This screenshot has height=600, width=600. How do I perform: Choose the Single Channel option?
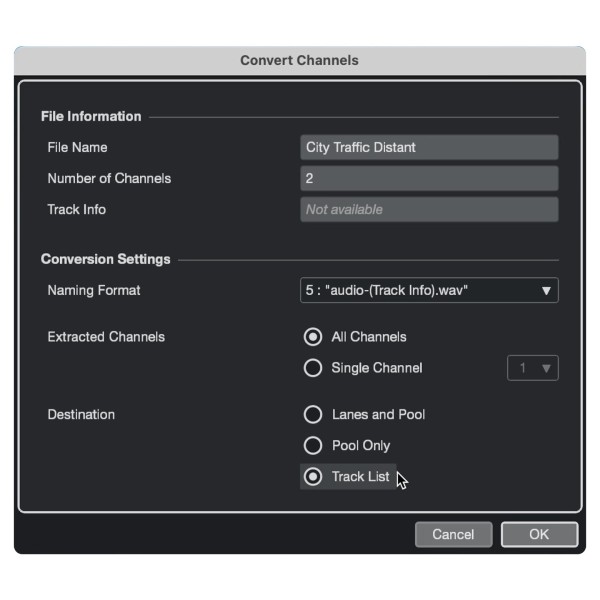coord(313,368)
